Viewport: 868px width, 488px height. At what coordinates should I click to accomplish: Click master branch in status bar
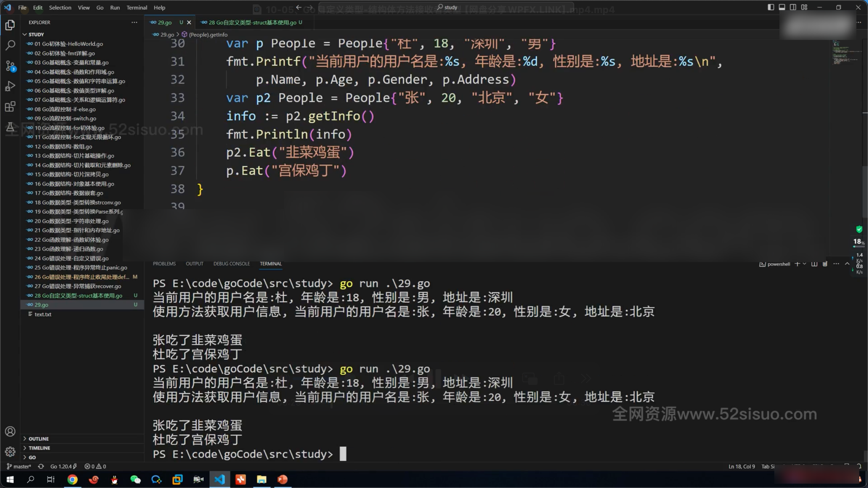click(19, 466)
